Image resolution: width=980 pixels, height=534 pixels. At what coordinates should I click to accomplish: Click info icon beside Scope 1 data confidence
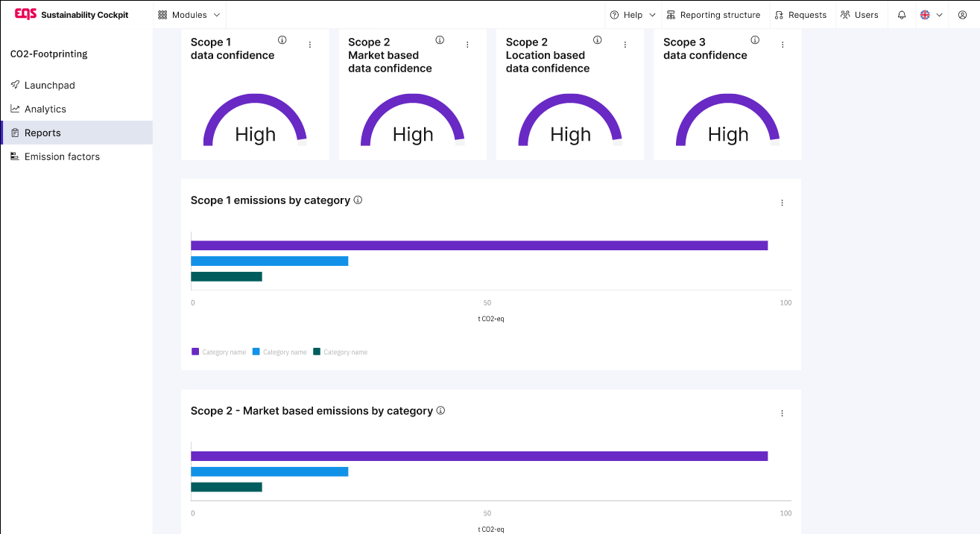tap(282, 40)
